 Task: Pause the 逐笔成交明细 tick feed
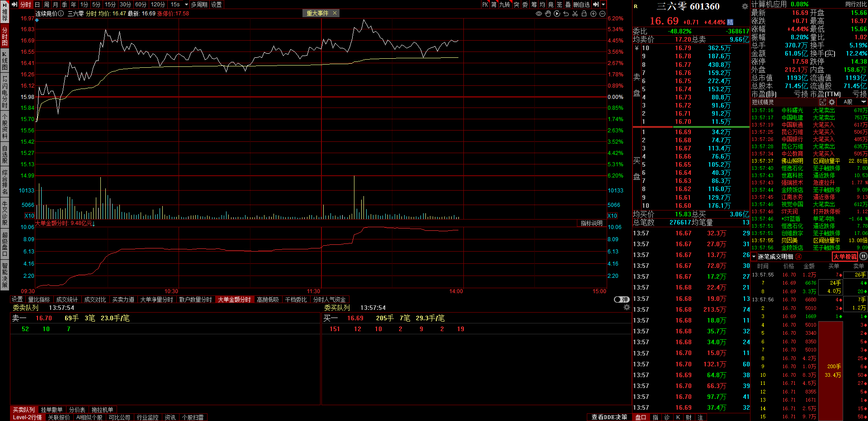[x=863, y=257]
